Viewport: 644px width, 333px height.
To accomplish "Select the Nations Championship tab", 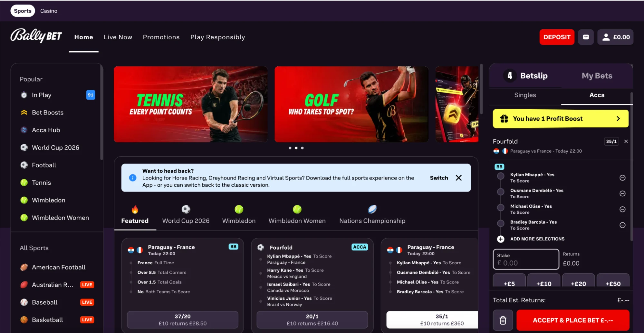I will coord(372,215).
